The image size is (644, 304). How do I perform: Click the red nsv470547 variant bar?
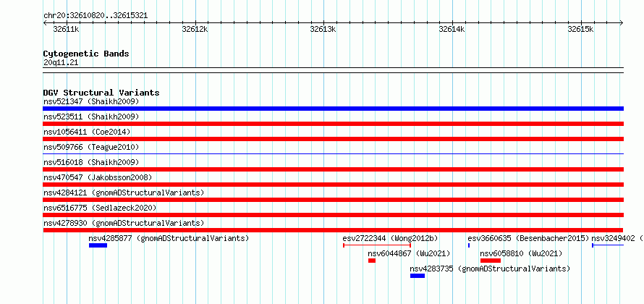click(x=333, y=185)
